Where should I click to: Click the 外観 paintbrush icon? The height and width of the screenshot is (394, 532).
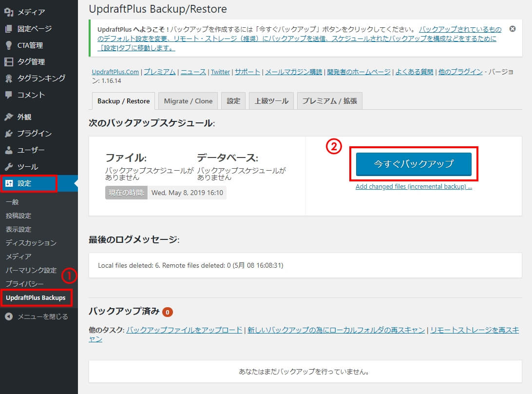click(x=9, y=117)
